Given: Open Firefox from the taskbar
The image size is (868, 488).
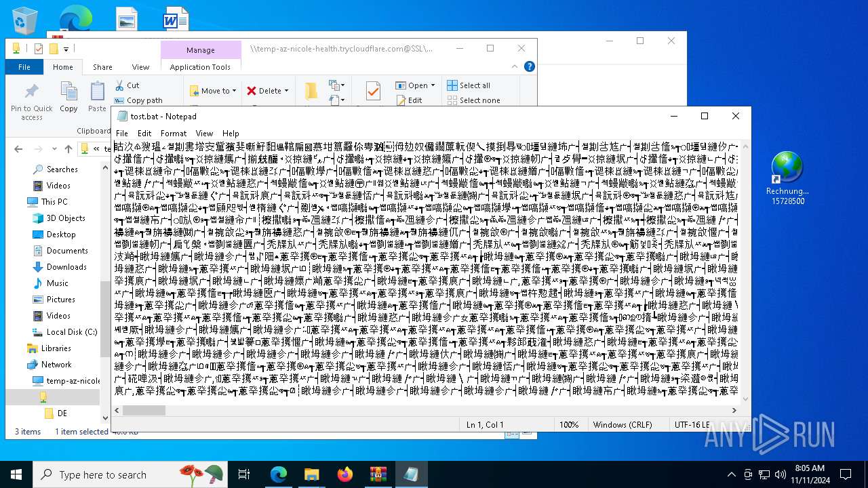Looking at the screenshot, I should (345, 474).
